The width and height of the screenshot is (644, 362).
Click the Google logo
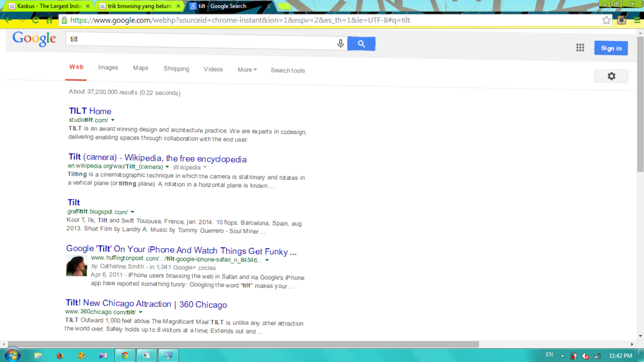pyautogui.click(x=34, y=39)
